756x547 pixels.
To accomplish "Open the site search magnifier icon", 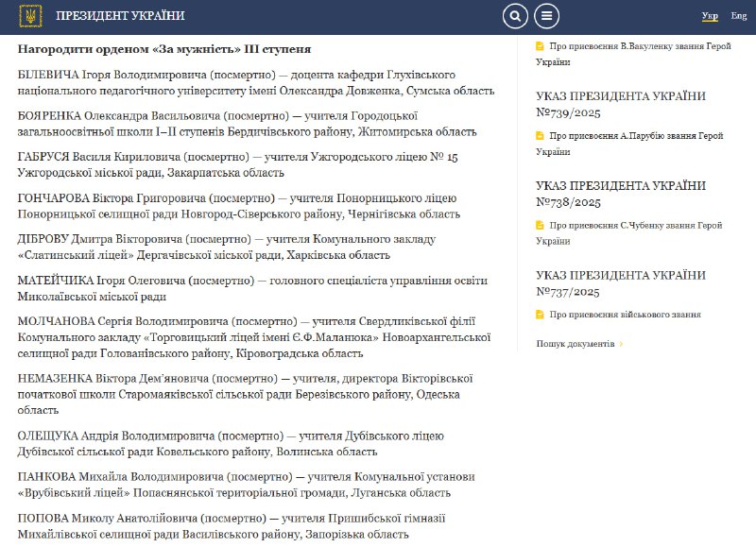I will pyautogui.click(x=515, y=16).
